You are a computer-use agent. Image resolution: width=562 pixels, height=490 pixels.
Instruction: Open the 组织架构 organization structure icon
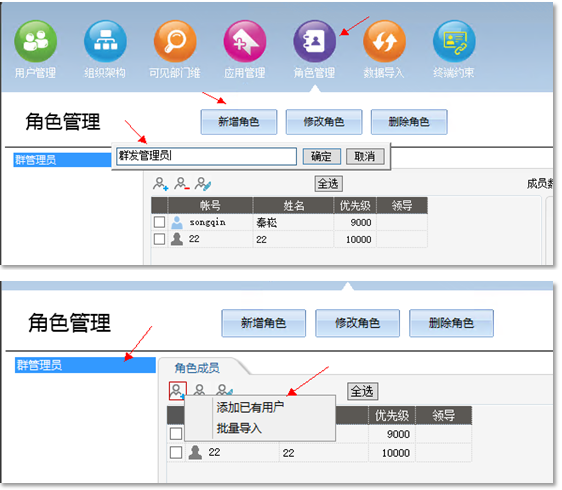pyautogui.click(x=105, y=41)
